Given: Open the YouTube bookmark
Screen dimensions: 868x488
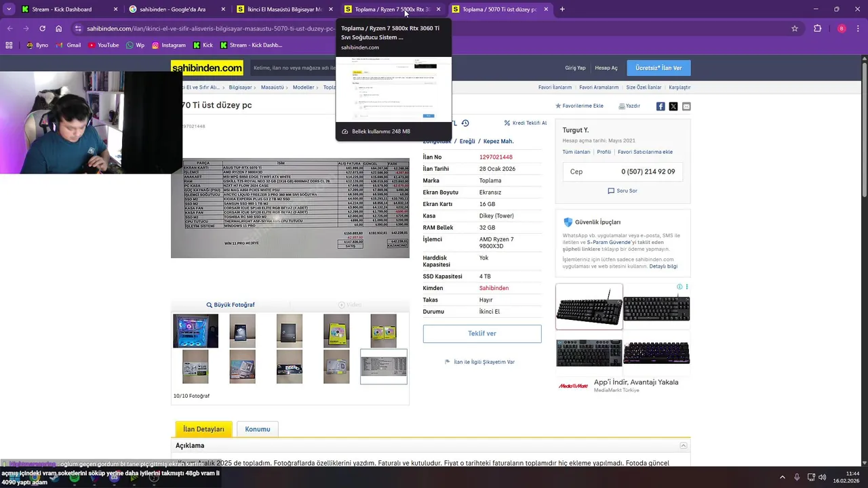Looking at the screenshot, I should coord(103,45).
